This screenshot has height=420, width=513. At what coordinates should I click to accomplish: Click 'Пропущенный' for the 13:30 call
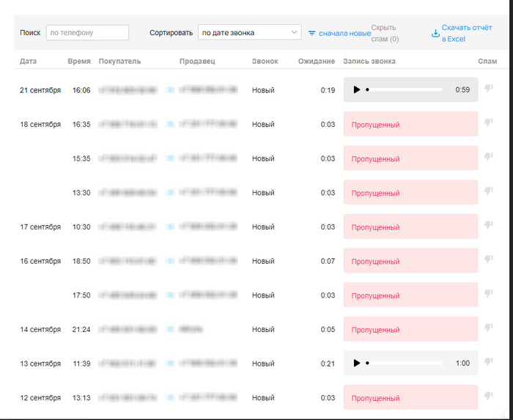pos(375,193)
